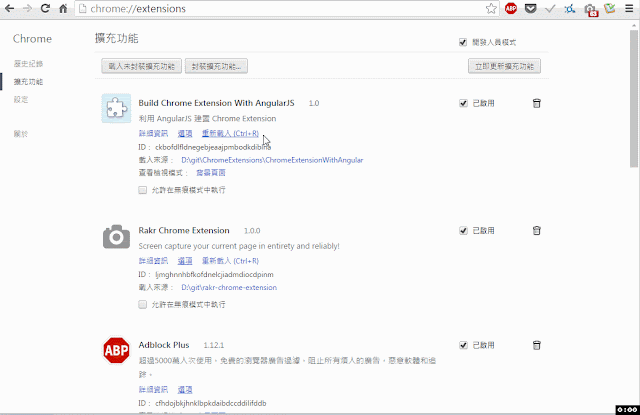Disable Build Chrome Extension With AngularJS 已啟用 checkbox

tap(463, 103)
